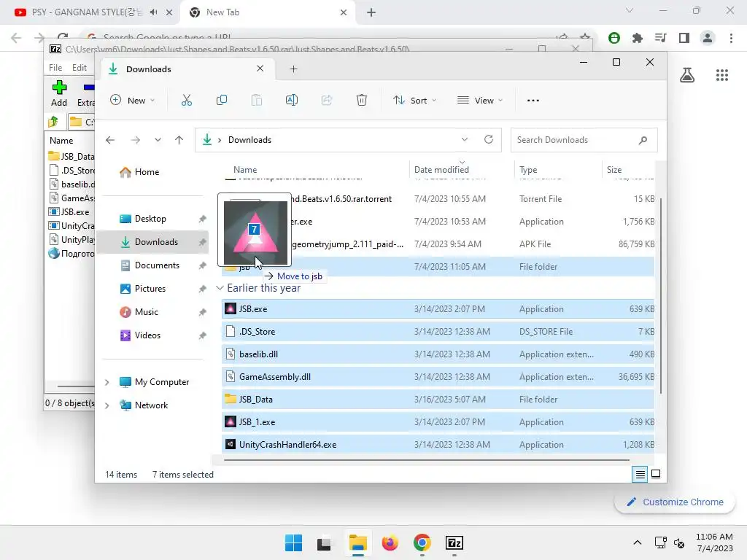This screenshot has height=560, width=747.
Task: Sort by Date modified column header
Action: coord(441,169)
